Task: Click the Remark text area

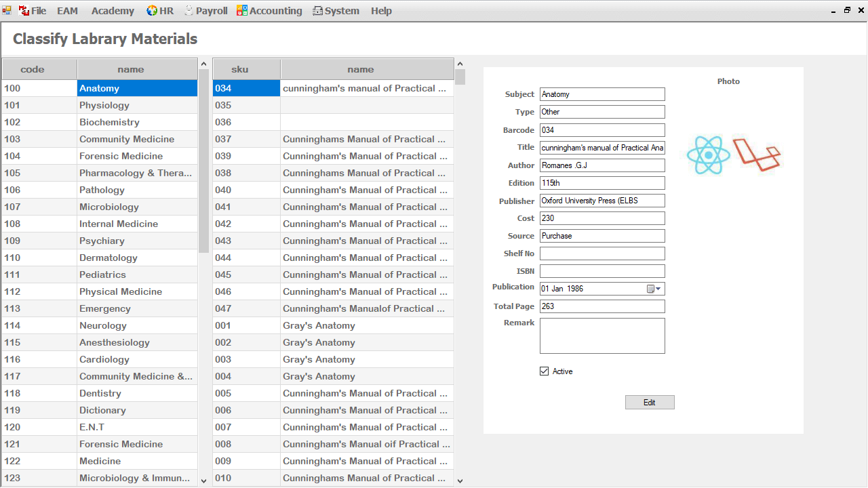Action: pyautogui.click(x=602, y=336)
